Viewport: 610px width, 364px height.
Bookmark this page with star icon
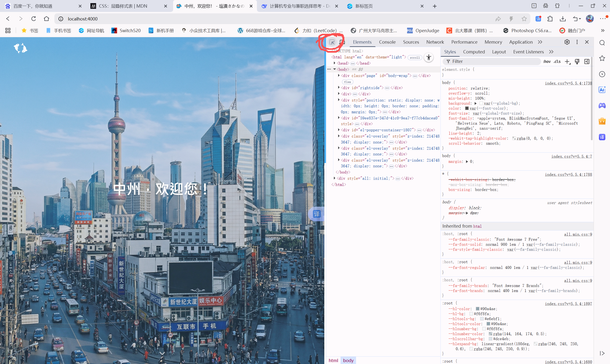coord(524,19)
